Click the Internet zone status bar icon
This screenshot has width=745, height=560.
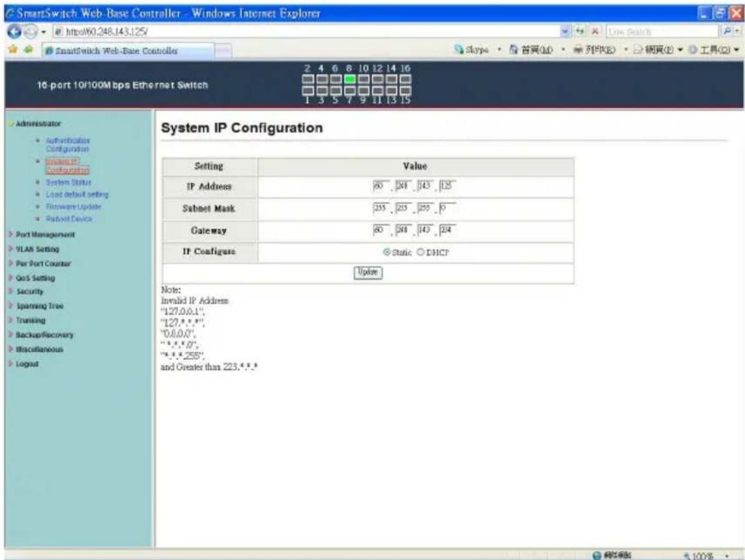597,555
